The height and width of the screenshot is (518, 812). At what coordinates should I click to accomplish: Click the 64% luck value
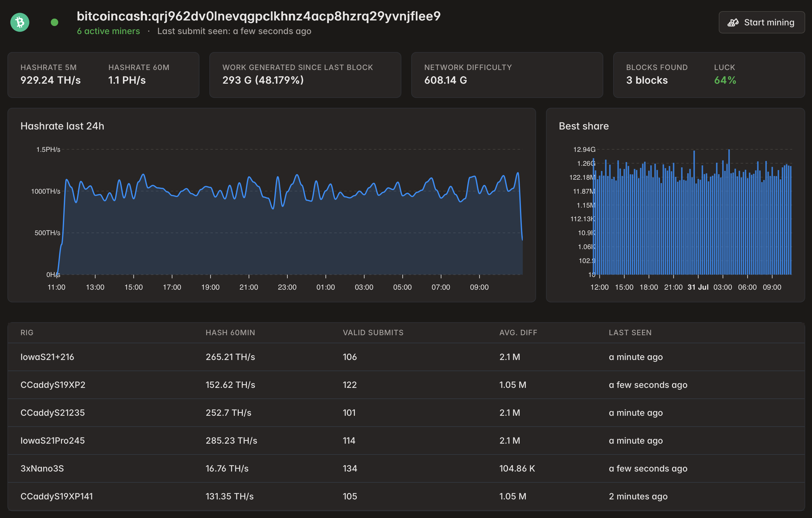coord(725,80)
